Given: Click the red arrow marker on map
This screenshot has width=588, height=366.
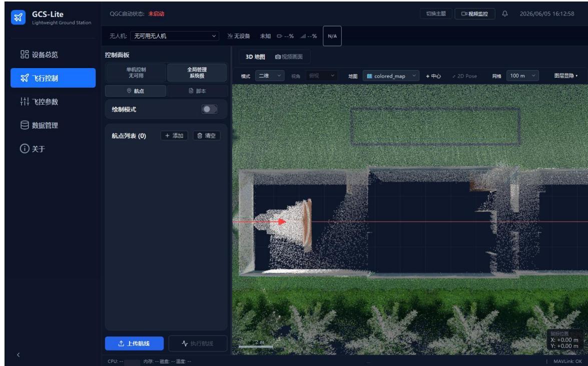Looking at the screenshot, I should click(x=282, y=221).
